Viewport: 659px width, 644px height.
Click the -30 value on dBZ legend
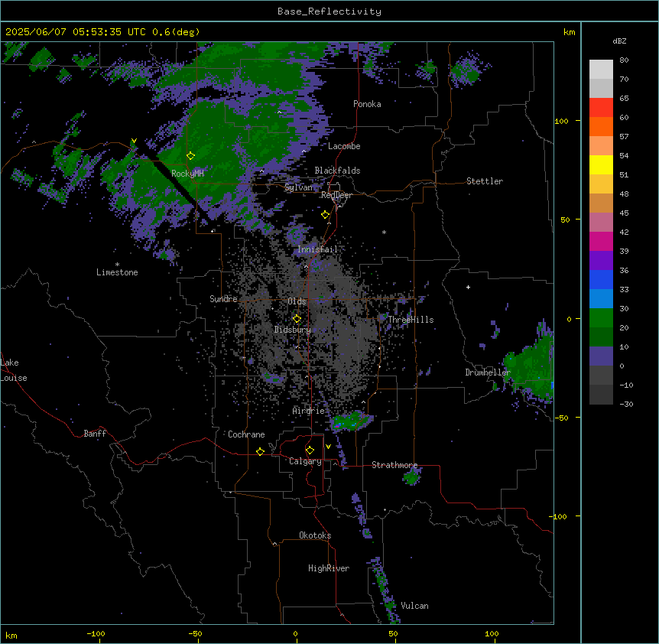coord(626,404)
